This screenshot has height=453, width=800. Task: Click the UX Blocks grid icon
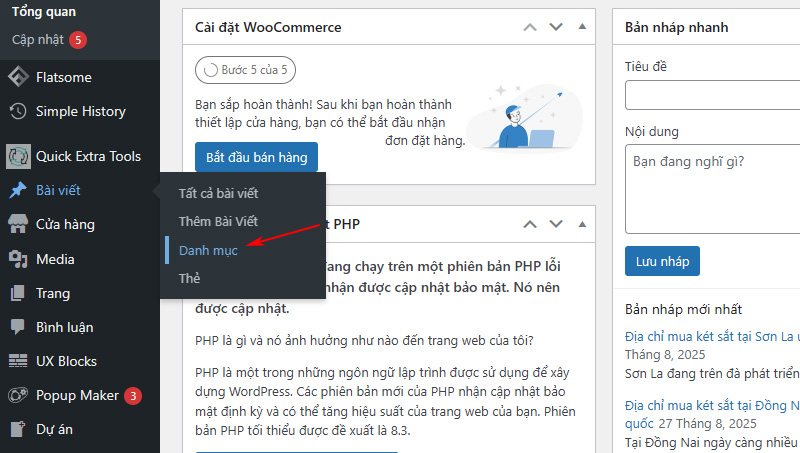click(x=18, y=361)
